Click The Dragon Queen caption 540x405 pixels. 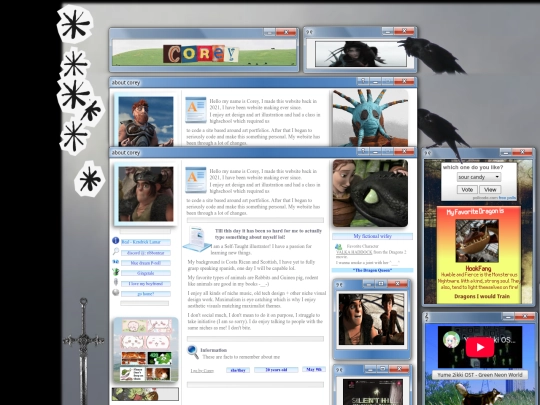[x=372, y=270]
